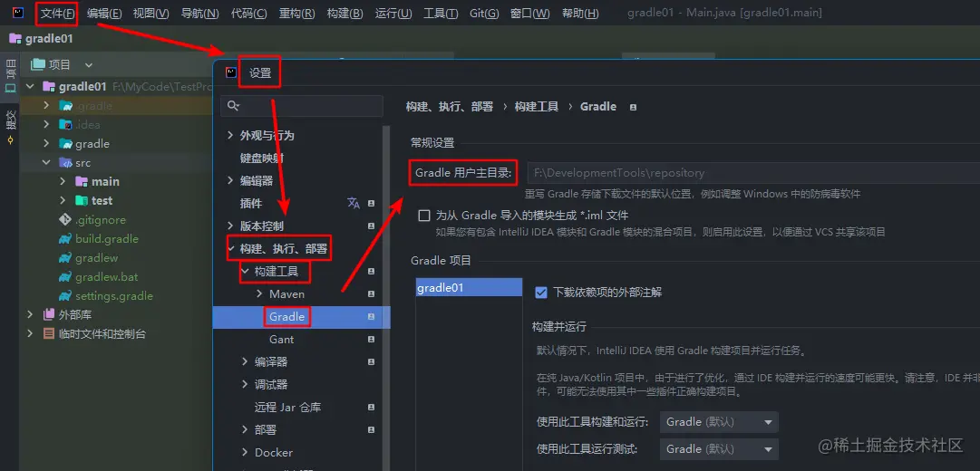
Task: Click the .gitignore file icon
Action: pos(65,220)
